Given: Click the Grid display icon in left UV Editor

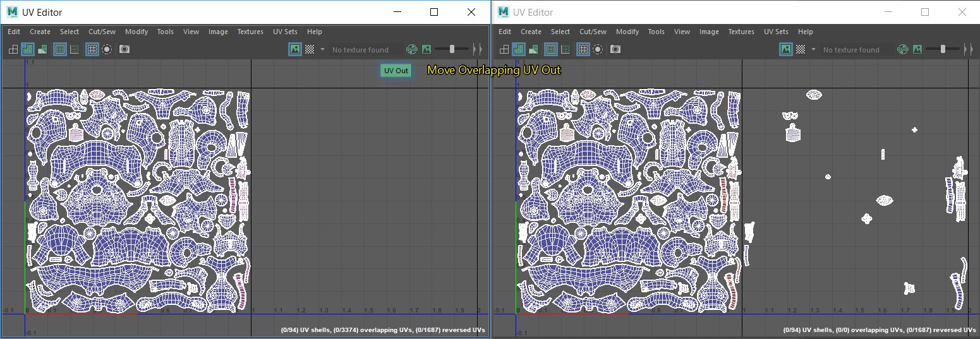Looking at the screenshot, I should [92, 49].
